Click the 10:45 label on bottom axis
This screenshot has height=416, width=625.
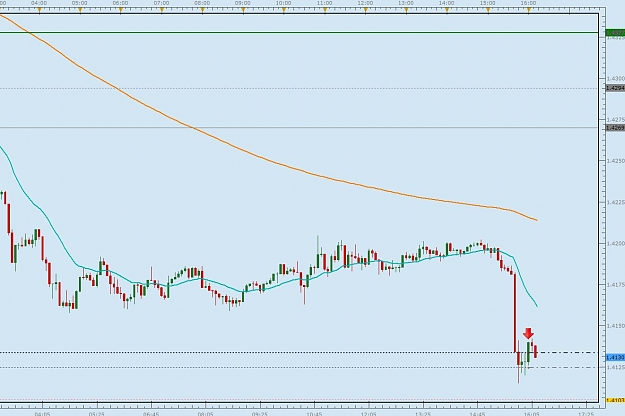314,414
